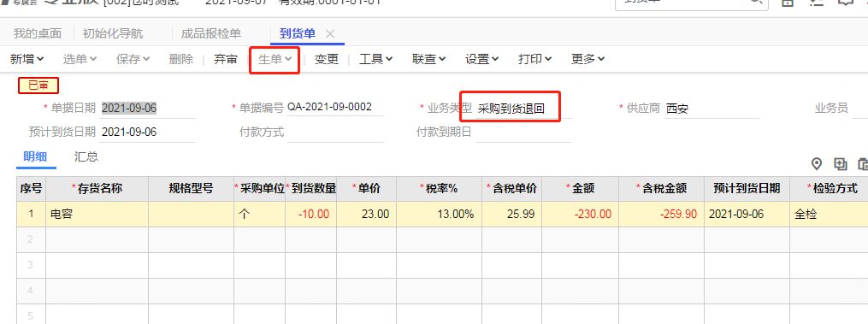Image resolution: width=868 pixels, height=324 pixels.
Task: Click the 2021-09-06 cell in table row
Action: 747,214
